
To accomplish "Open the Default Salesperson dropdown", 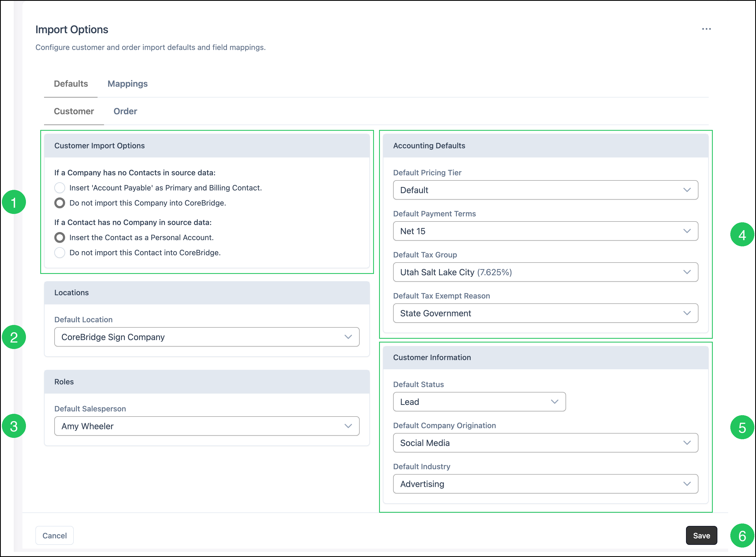I will pos(207,426).
